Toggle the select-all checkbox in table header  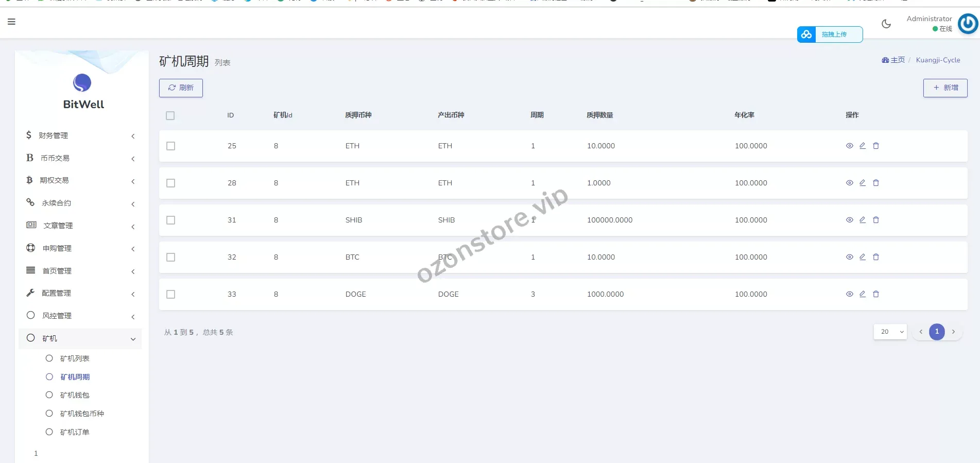(x=170, y=116)
